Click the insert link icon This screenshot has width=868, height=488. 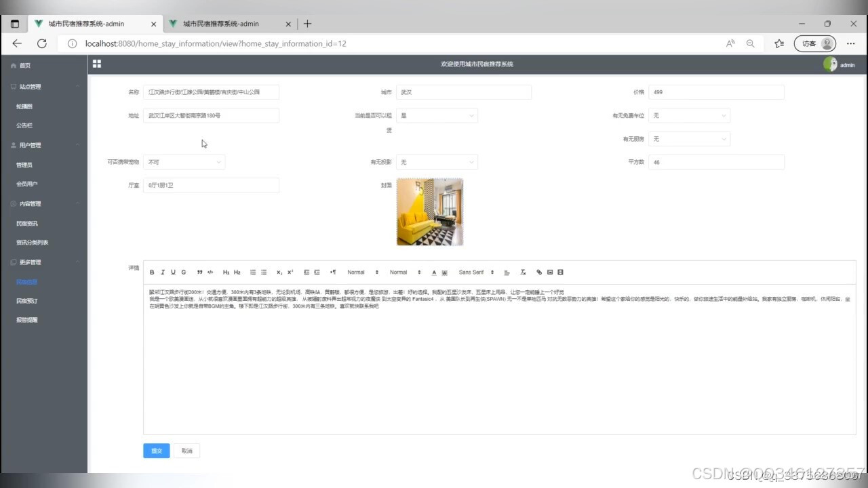click(x=539, y=272)
